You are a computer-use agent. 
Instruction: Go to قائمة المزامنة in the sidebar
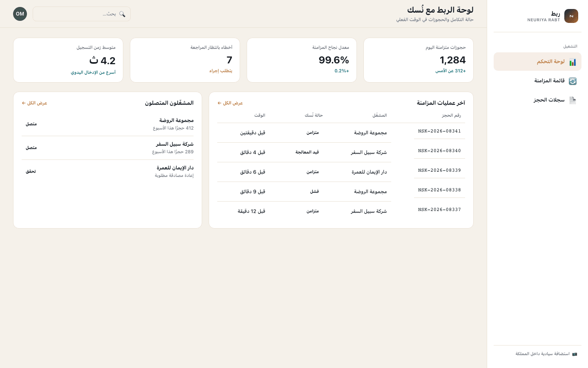(x=537, y=81)
